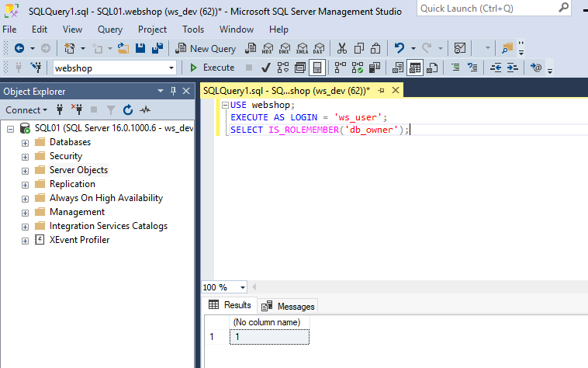Increase indent of selected lines
The width and height of the screenshot is (588, 368).
pyautogui.click(x=513, y=68)
